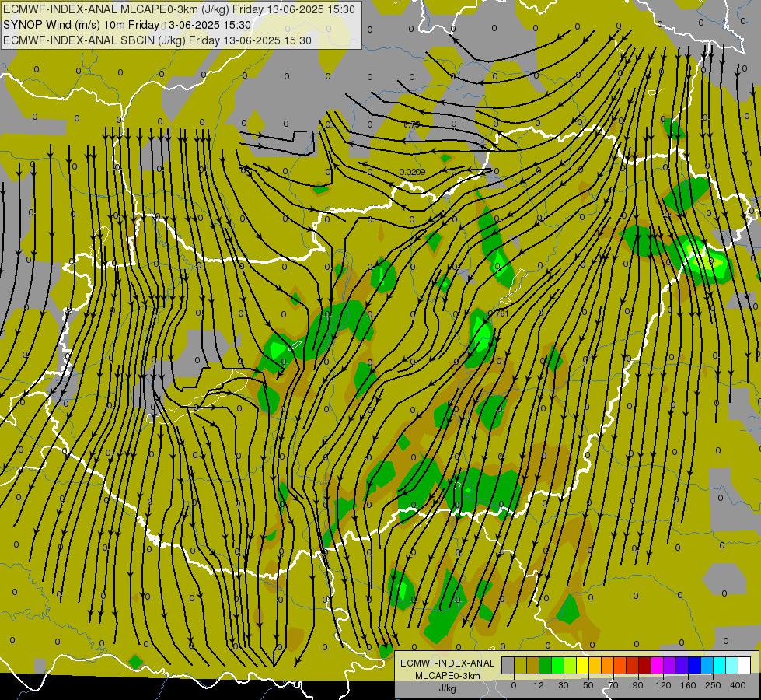Pick the dark red legend swatch
The image size is (761, 700).
point(645,665)
